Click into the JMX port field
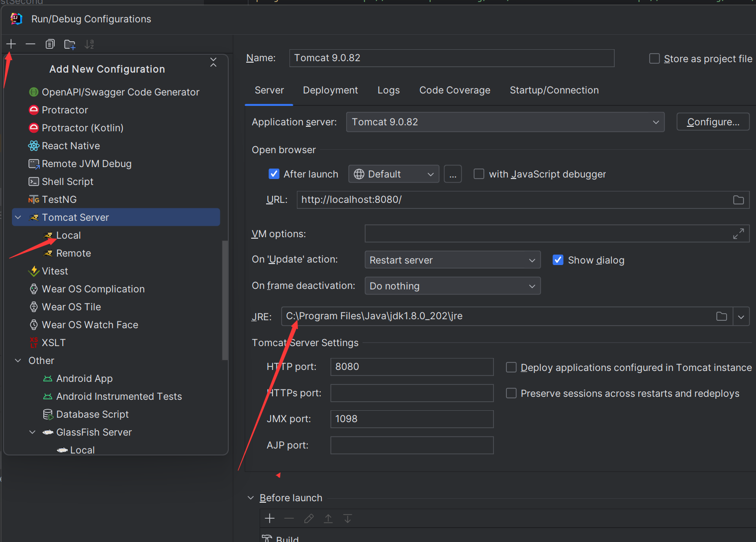The width and height of the screenshot is (756, 542). pos(412,419)
